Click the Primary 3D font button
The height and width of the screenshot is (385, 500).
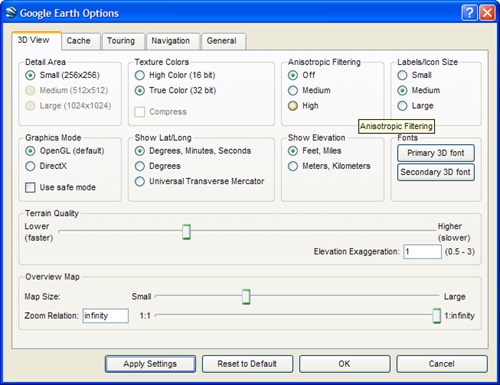point(436,153)
